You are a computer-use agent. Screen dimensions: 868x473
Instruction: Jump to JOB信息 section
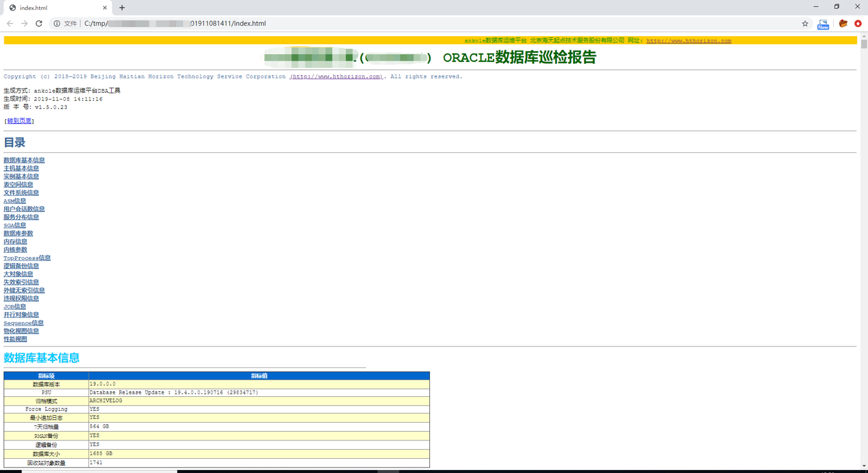click(x=15, y=307)
